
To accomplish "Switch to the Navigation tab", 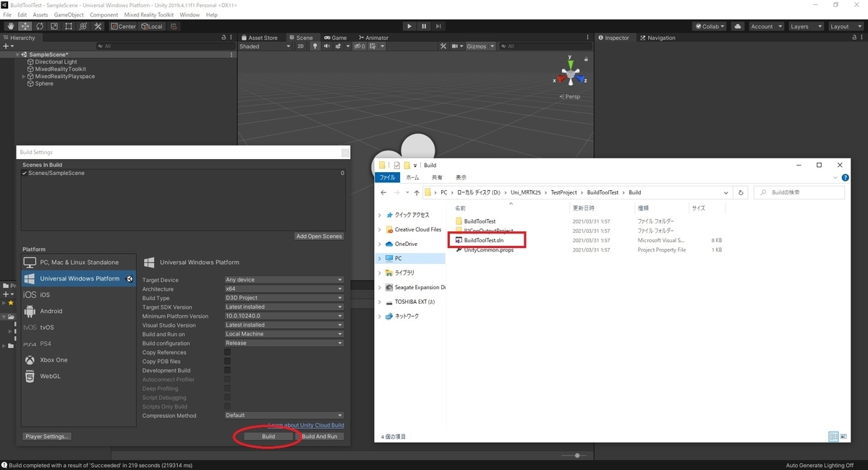I will (657, 38).
